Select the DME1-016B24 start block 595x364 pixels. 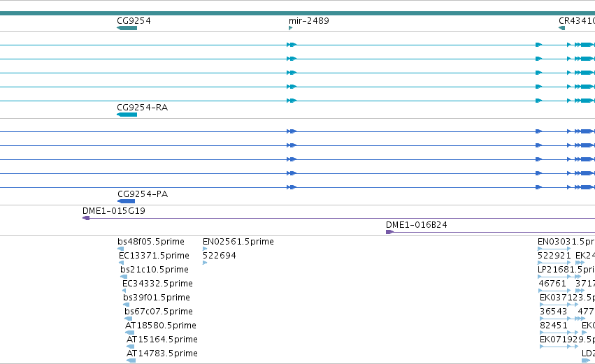click(x=389, y=232)
